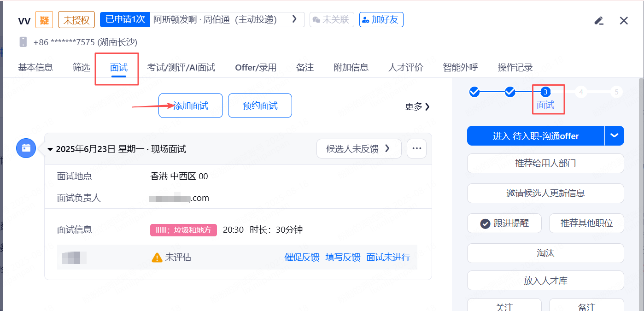
Task: Click the 疑 suspicious tag icon
Action: point(44,20)
